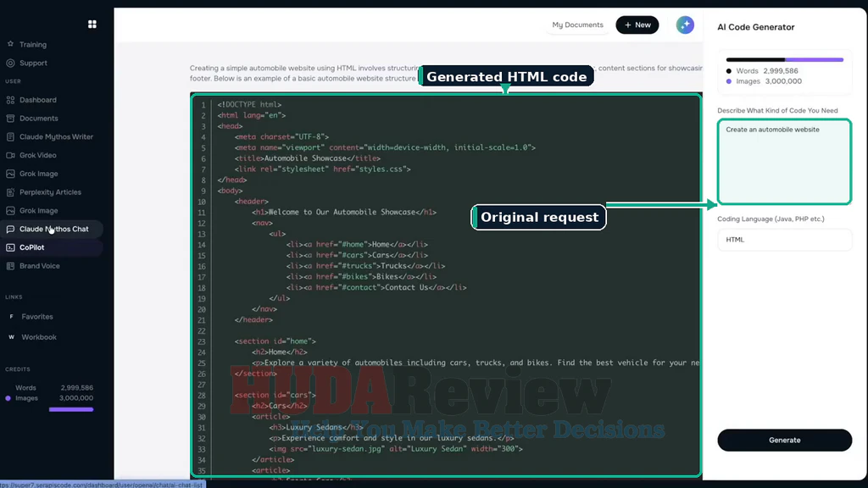The width and height of the screenshot is (868, 488).
Task: Go to Dashboard
Action: pyautogui.click(x=37, y=100)
